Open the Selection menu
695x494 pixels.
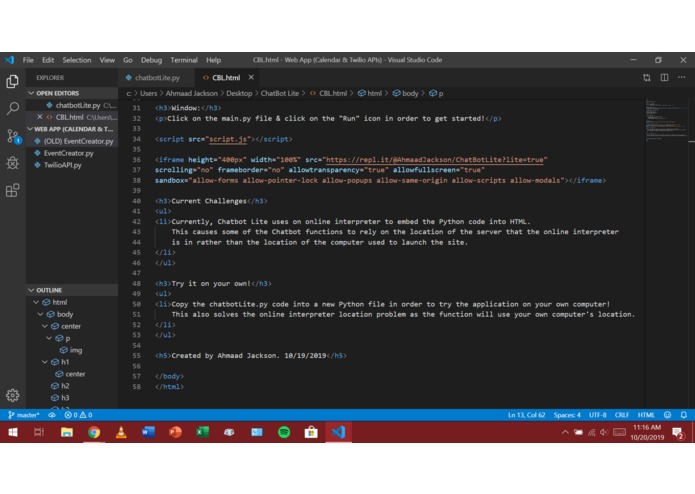point(77,60)
